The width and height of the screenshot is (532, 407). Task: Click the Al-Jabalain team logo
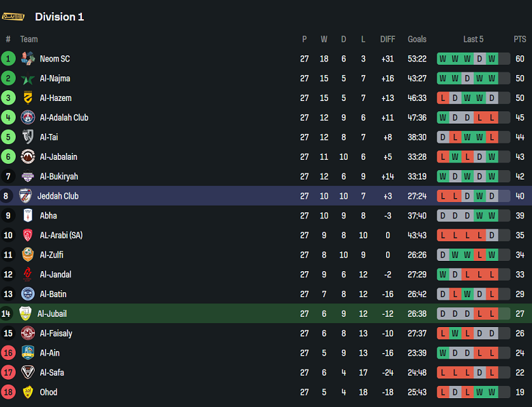[28, 157]
